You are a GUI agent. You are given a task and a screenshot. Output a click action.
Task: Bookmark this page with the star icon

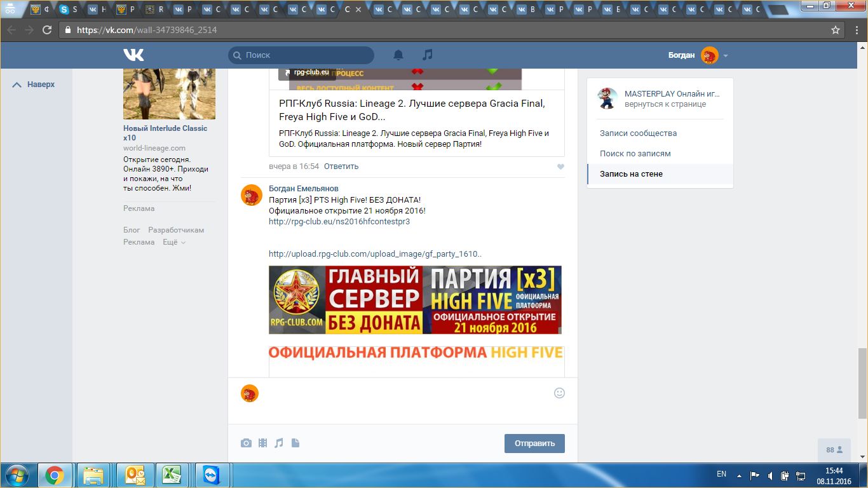point(836,30)
